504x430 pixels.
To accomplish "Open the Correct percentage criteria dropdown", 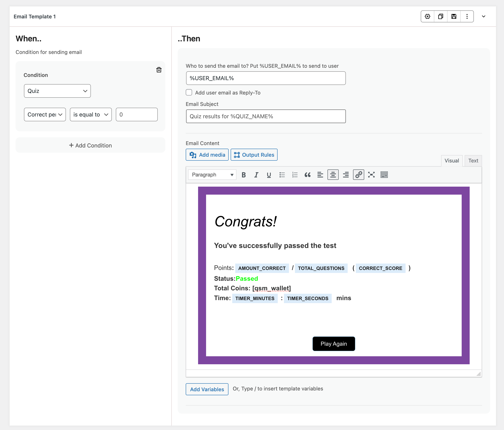I will pyautogui.click(x=45, y=114).
